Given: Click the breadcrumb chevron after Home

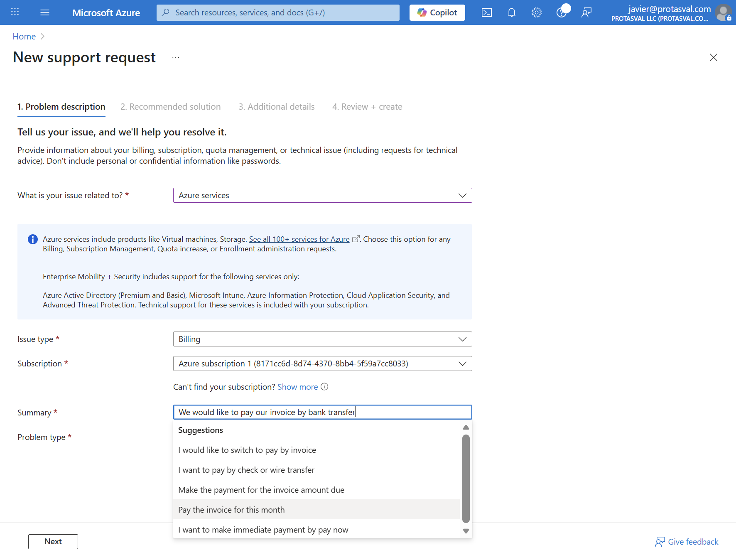Looking at the screenshot, I should 42,37.
